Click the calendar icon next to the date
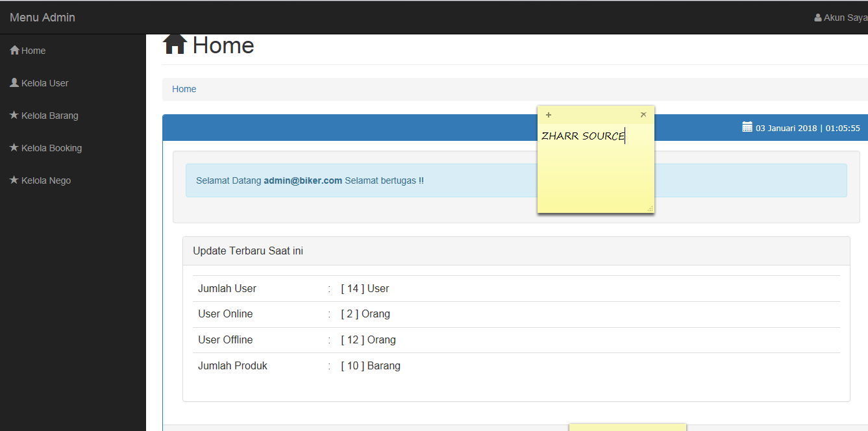This screenshot has width=868, height=431. [747, 127]
